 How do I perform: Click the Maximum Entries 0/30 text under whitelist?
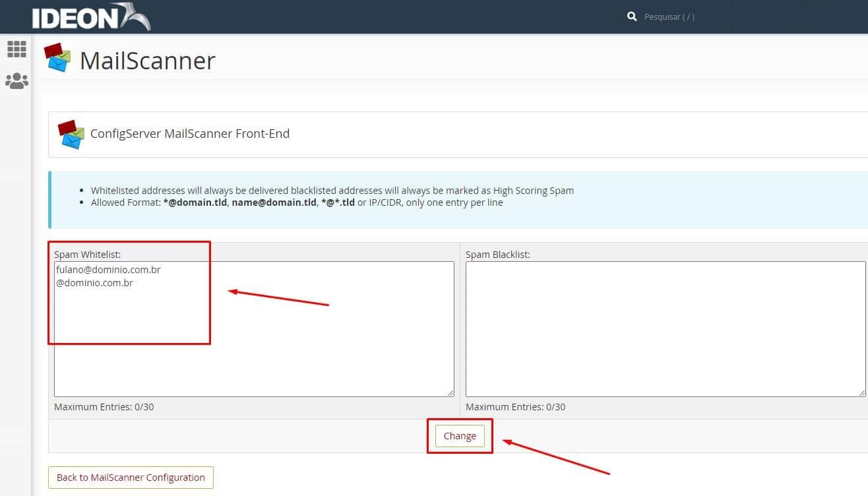click(104, 406)
